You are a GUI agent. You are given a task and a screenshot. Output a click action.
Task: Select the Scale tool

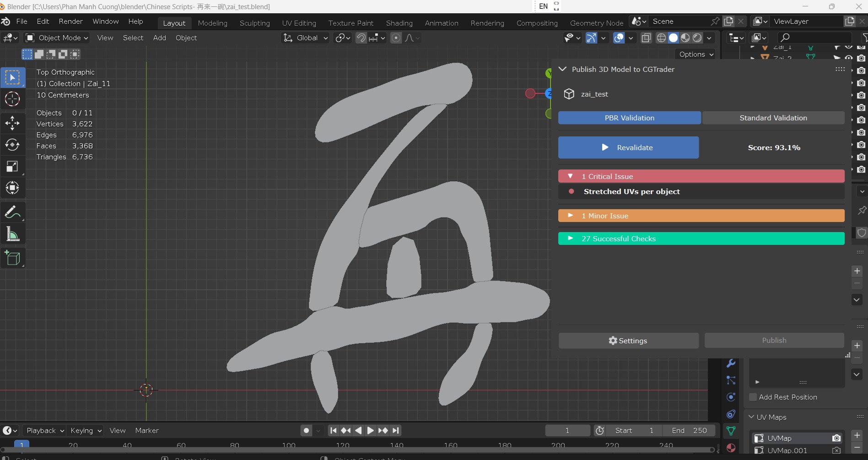click(12, 166)
